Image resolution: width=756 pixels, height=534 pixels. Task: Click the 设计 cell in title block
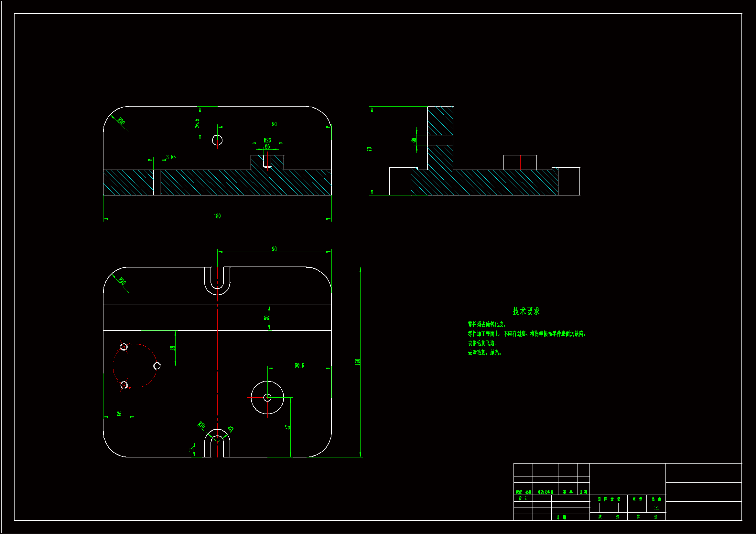coord(523,498)
